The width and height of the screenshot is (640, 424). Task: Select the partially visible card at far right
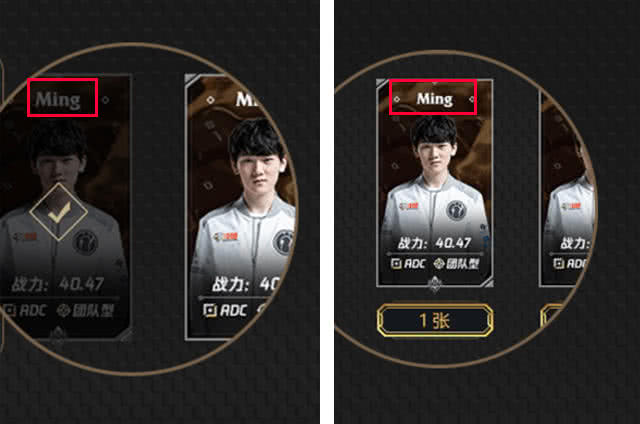[x=565, y=188]
